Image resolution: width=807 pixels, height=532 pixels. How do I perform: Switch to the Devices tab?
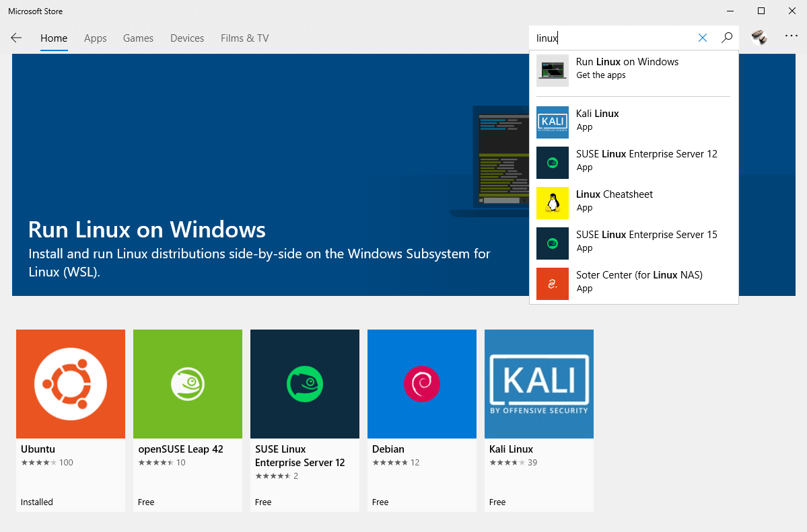187,38
